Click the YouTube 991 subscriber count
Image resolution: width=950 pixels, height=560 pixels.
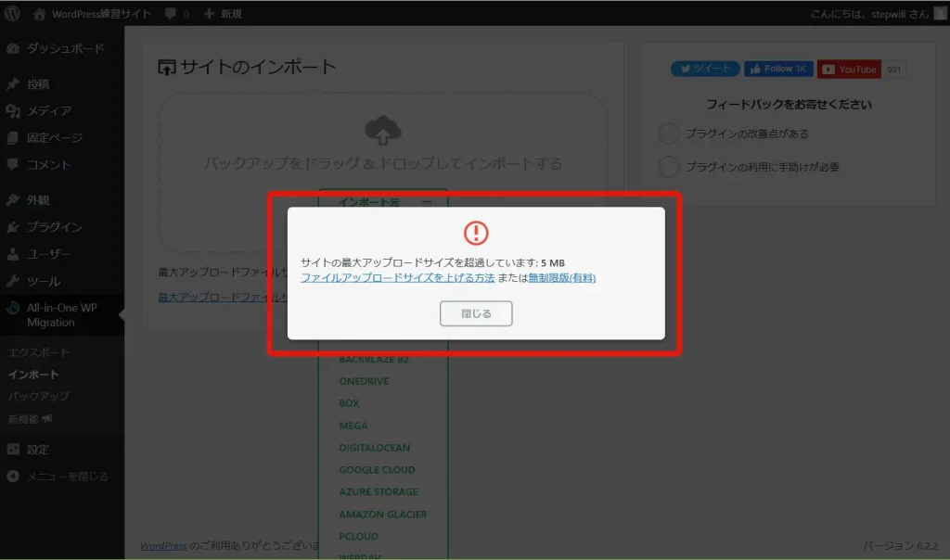(x=894, y=70)
